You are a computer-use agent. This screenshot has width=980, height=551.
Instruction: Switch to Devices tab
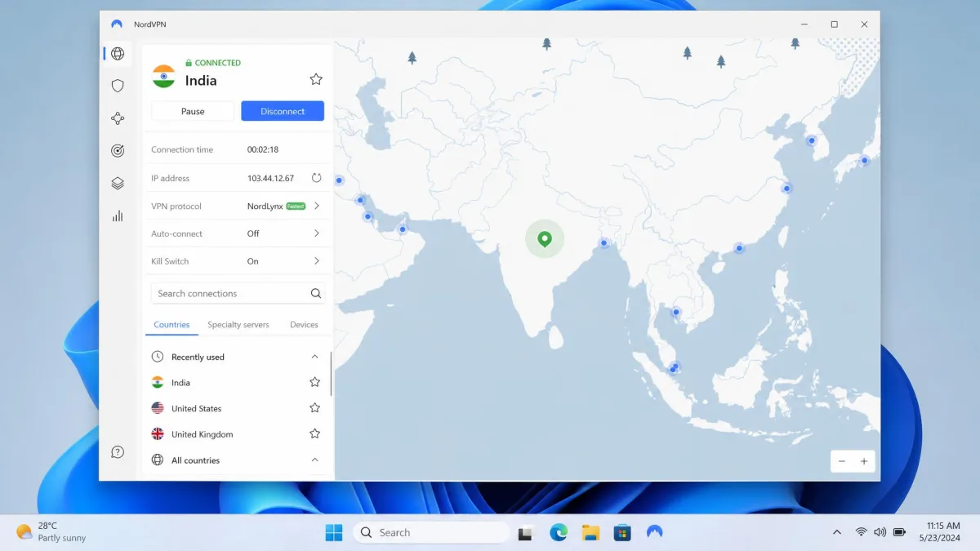click(304, 325)
